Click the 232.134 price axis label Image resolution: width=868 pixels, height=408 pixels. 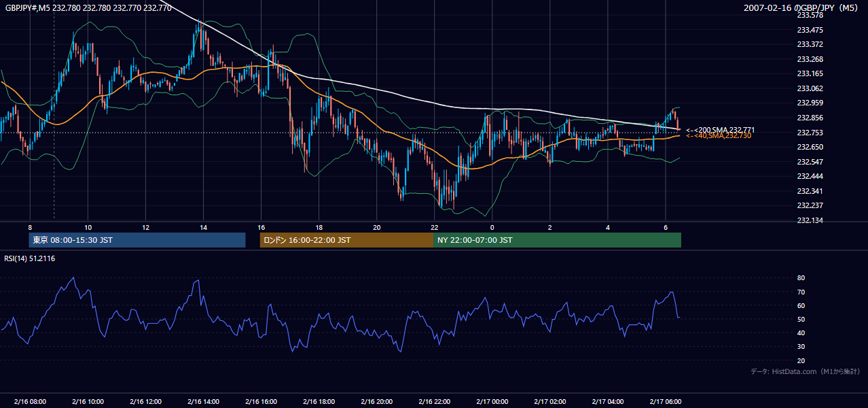pos(810,220)
